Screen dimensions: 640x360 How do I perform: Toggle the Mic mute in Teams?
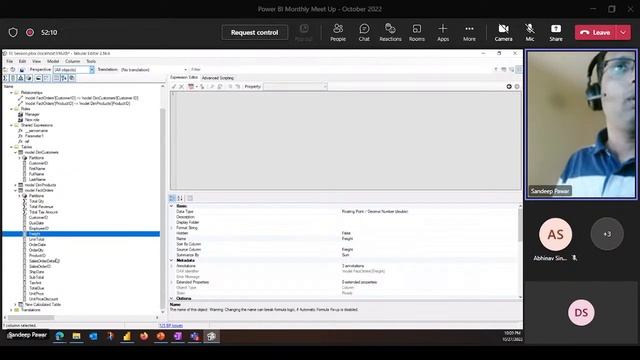pyautogui.click(x=530, y=32)
